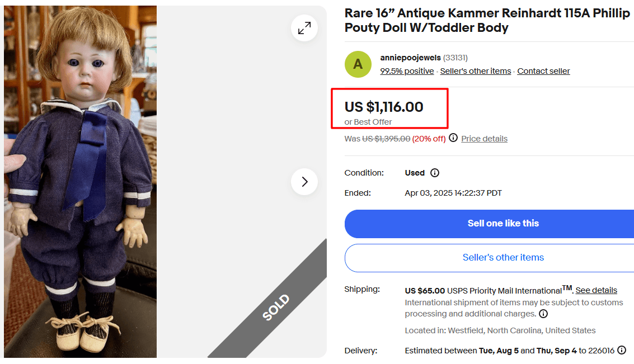Open the seller avatar 'A' profile
This screenshot has width=634, height=364.
pos(358,64)
